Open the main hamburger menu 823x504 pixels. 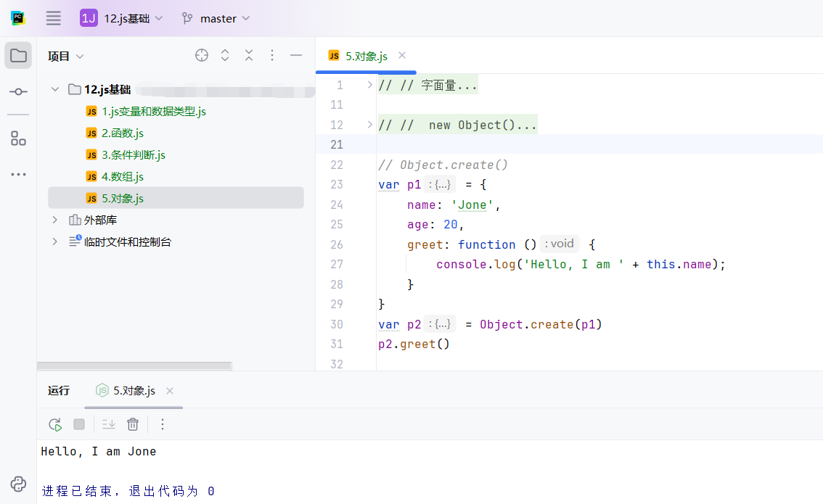coord(53,18)
